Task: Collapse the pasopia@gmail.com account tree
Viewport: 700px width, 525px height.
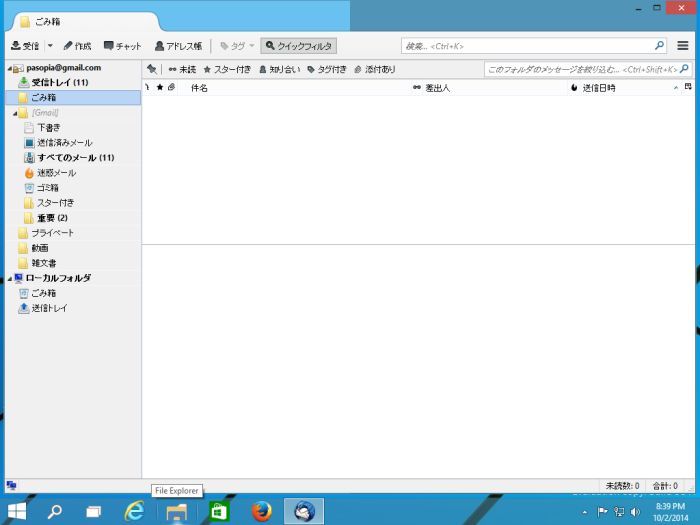Action: 9,68
